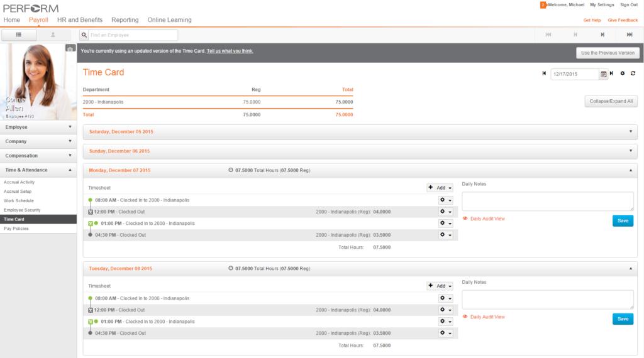Image resolution: width=644 pixels, height=358 pixels.
Task: Expand the Compensation sidebar section
Action: 38,156
